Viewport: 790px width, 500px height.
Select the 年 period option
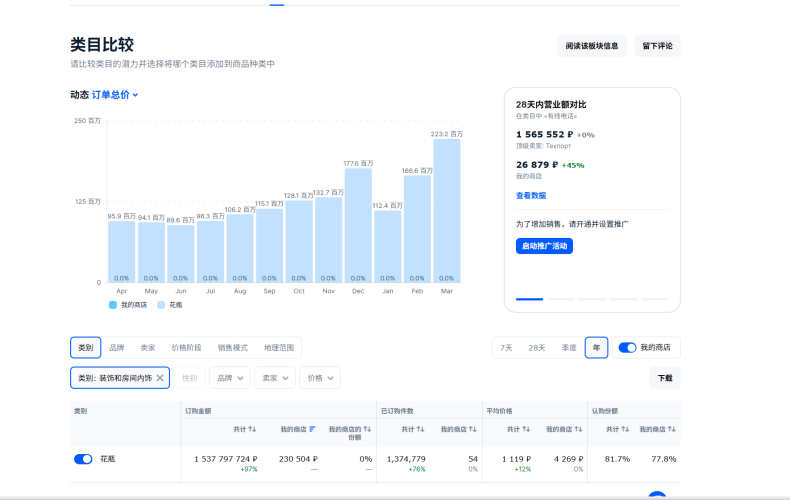point(596,348)
